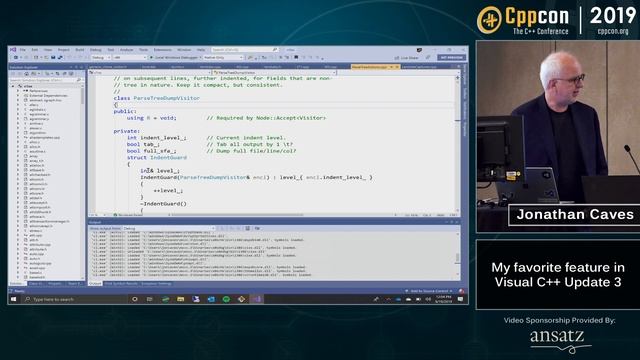Screen dimensions: 640x360
Task: Select the Find Symbol Results tab
Action: pyautogui.click(x=121, y=283)
